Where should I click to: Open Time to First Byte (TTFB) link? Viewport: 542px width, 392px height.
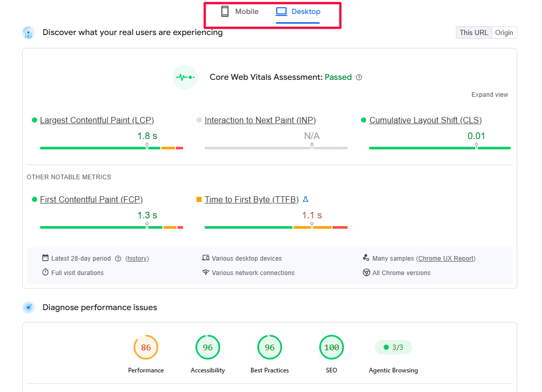(x=251, y=200)
